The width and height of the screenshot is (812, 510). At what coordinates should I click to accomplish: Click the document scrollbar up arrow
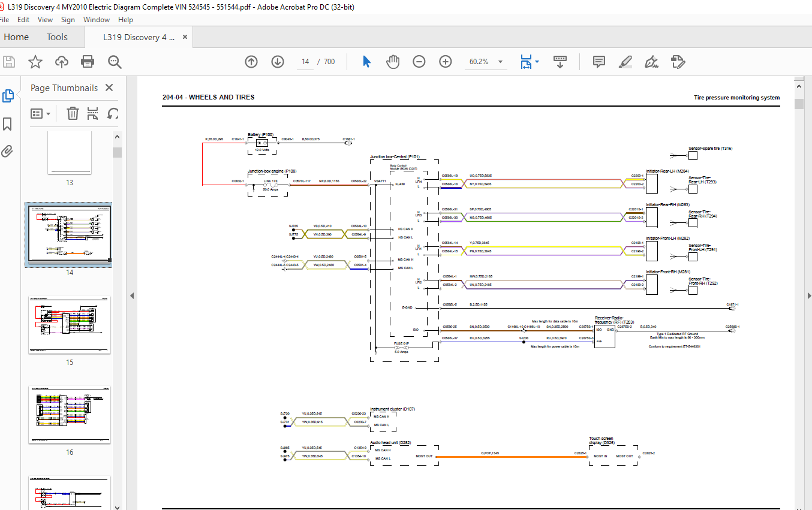[799, 88]
